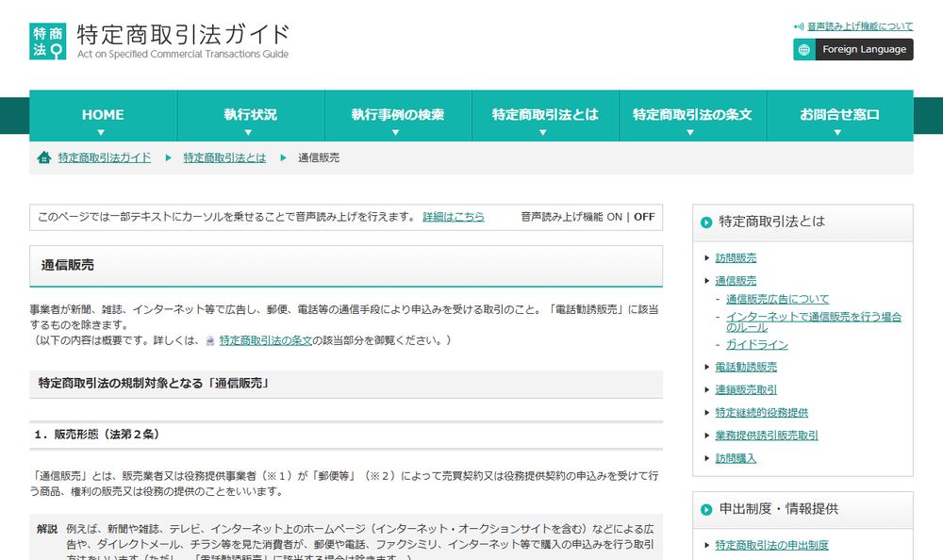Open the 執行状況 menu

[250, 116]
